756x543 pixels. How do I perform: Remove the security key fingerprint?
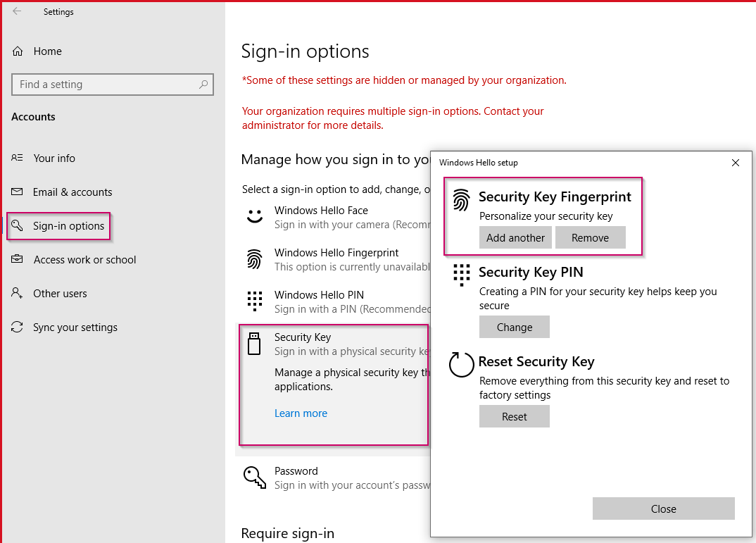click(591, 237)
